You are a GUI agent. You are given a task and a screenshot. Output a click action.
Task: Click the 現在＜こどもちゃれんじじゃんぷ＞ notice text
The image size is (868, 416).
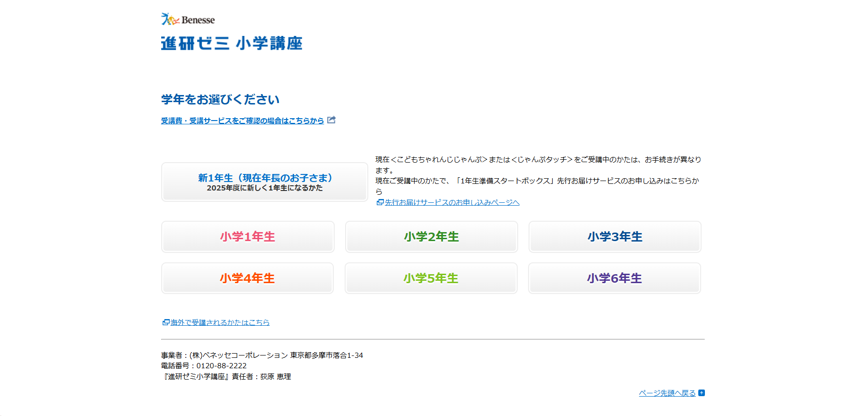tap(538, 165)
